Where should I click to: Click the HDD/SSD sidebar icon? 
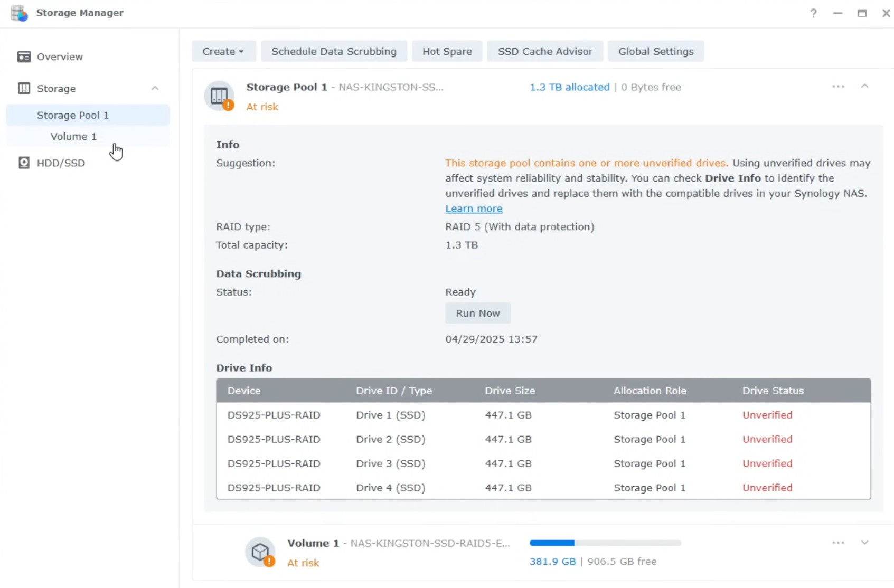24,163
